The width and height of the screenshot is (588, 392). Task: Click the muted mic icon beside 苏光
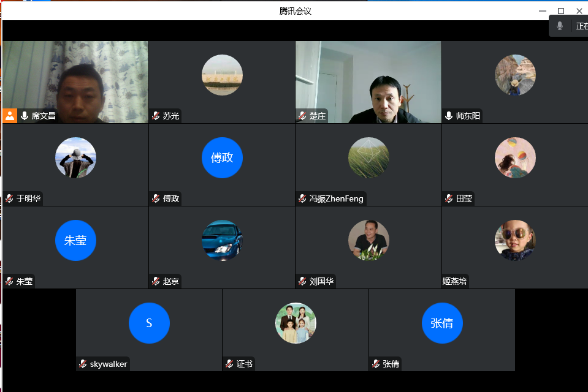point(156,116)
